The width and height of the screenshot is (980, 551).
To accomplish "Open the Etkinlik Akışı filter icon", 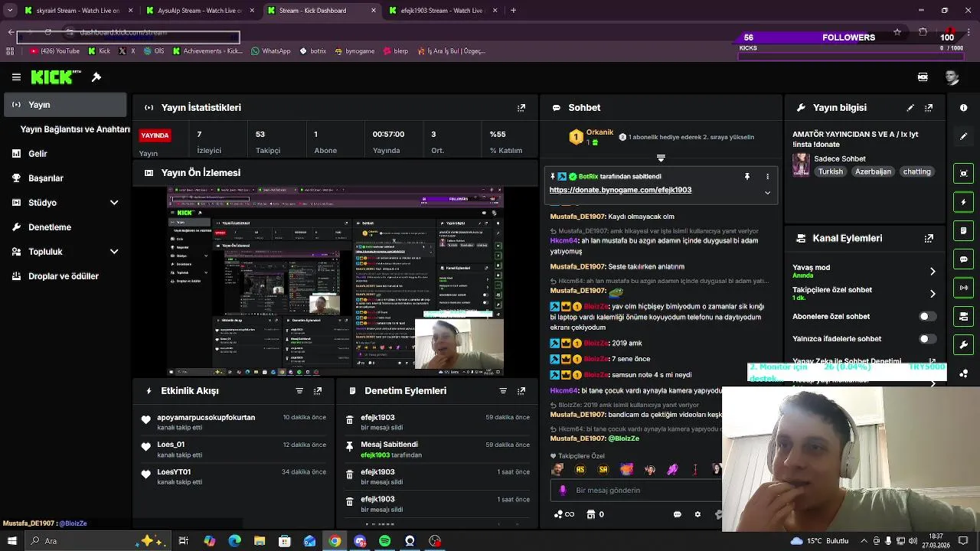I will (x=299, y=391).
